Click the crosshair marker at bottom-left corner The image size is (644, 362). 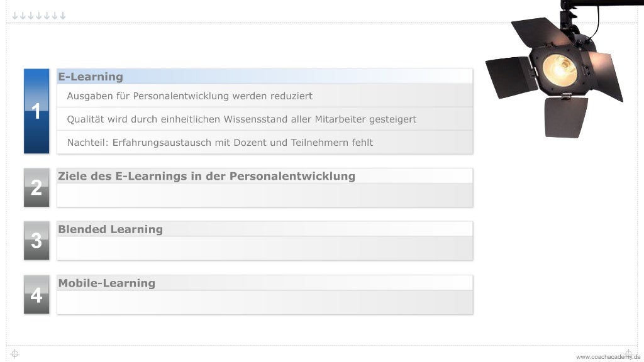click(15, 354)
